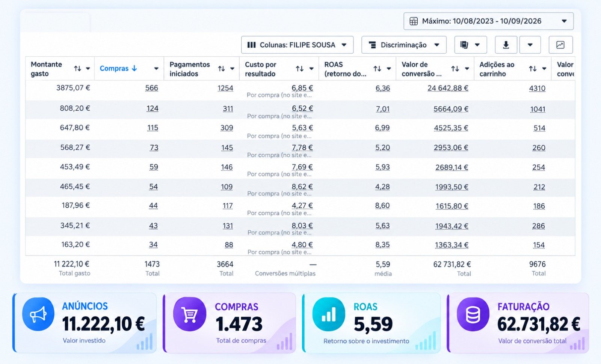Click the 24 642,88 € conversion value
The width and height of the screenshot is (601, 364).
coord(448,88)
